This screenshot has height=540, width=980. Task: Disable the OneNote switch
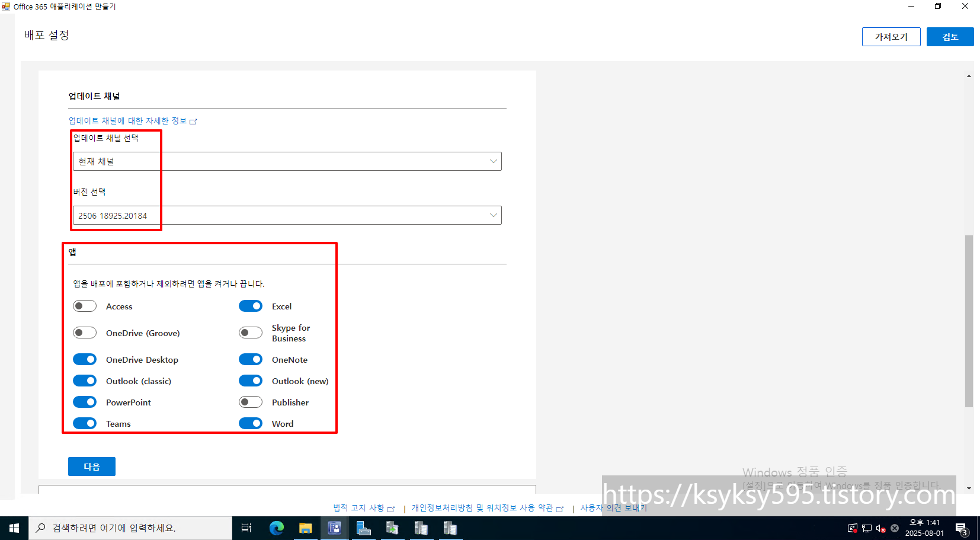251,359
